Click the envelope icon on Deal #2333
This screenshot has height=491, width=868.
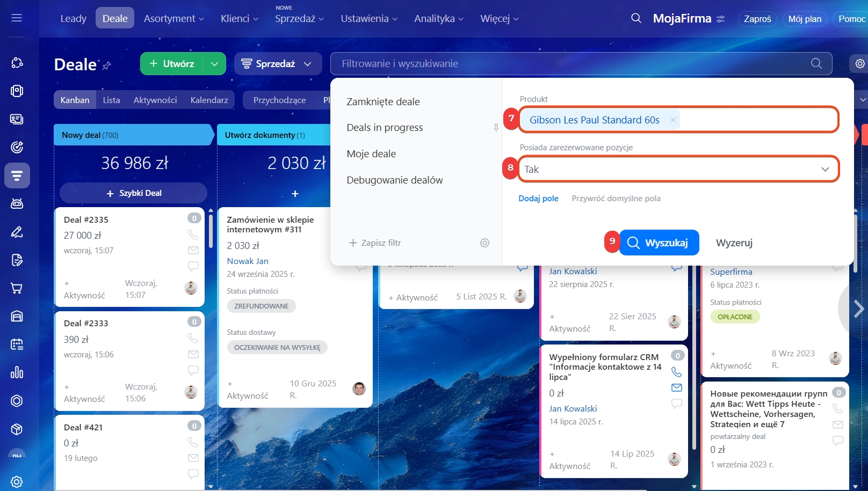click(x=193, y=354)
